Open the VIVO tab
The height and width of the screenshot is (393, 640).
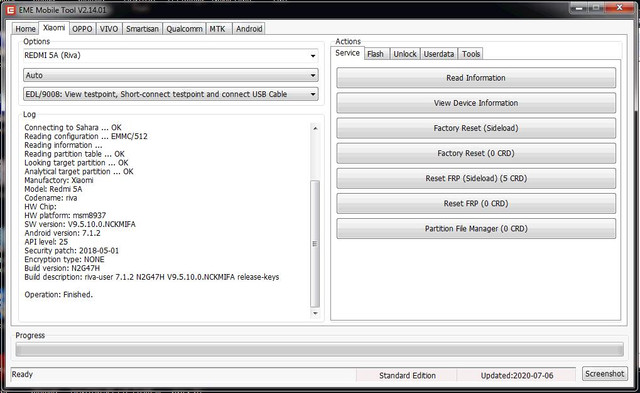(x=109, y=29)
